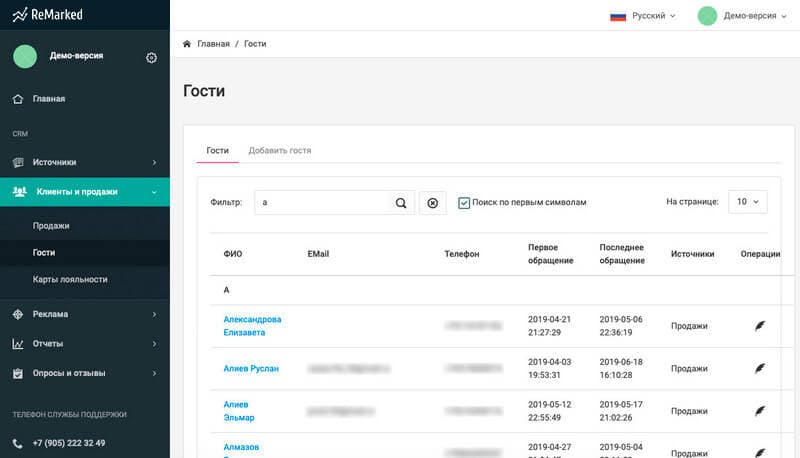Click the Операции column header

click(x=760, y=253)
